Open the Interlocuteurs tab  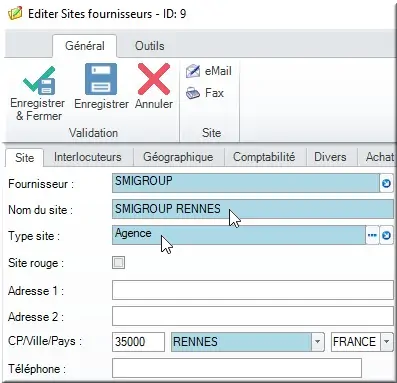point(88,157)
